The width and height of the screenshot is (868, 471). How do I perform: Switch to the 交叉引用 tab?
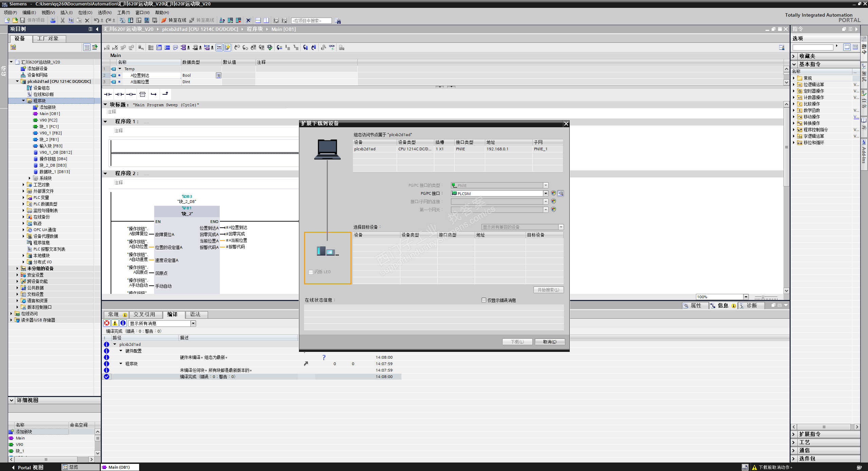144,315
